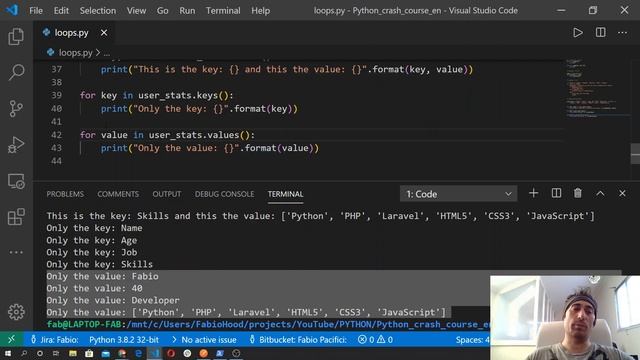
Task: Switch to the PROBLEMS panel tab
Action: point(65,194)
